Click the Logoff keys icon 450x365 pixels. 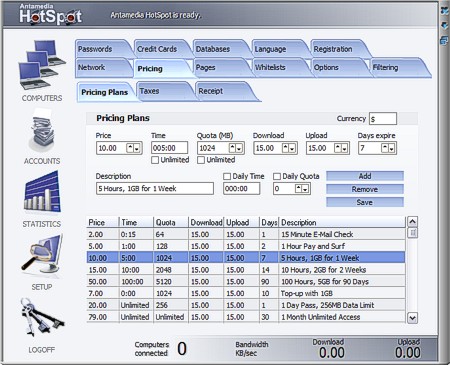point(41,316)
